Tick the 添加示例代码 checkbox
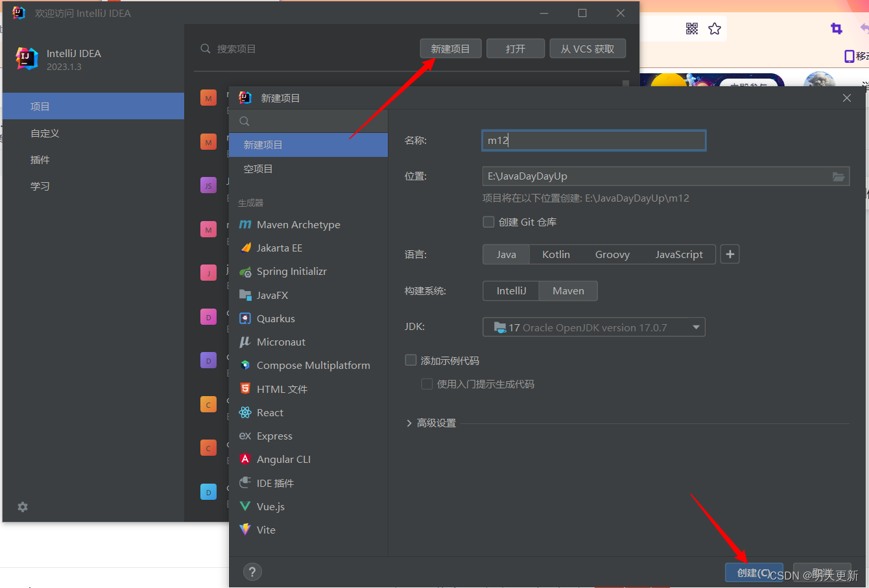 coord(411,360)
